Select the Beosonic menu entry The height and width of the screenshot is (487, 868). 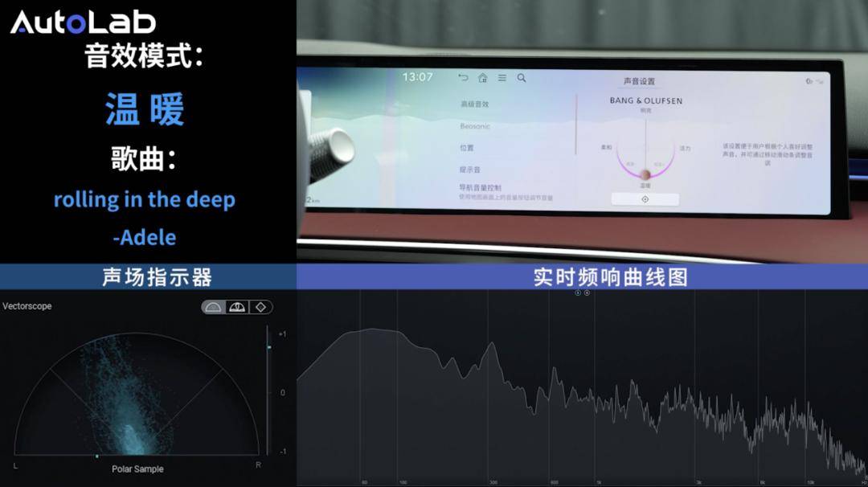475,126
